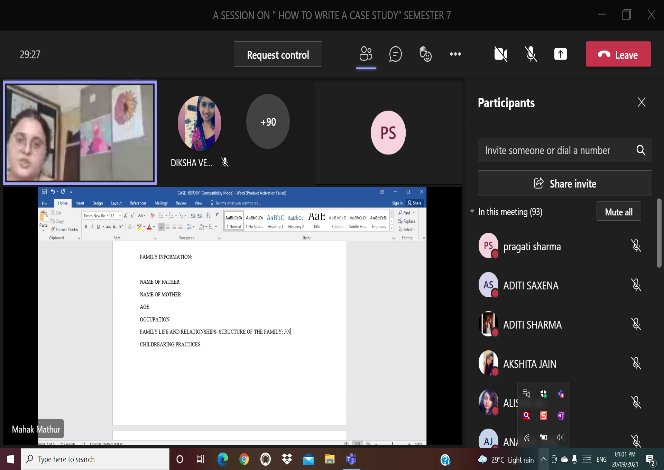Click search icon in invite field

tap(641, 150)
